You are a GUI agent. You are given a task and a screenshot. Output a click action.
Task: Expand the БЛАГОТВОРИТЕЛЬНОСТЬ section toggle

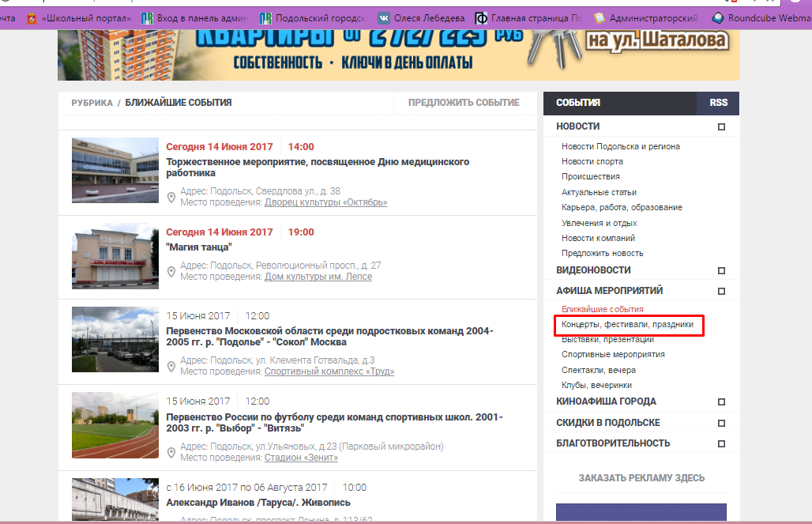coord(721,443)
